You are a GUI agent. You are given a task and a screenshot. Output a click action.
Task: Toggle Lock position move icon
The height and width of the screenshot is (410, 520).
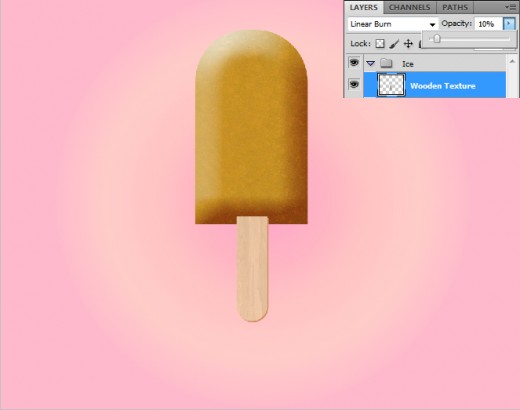[408, 44]
